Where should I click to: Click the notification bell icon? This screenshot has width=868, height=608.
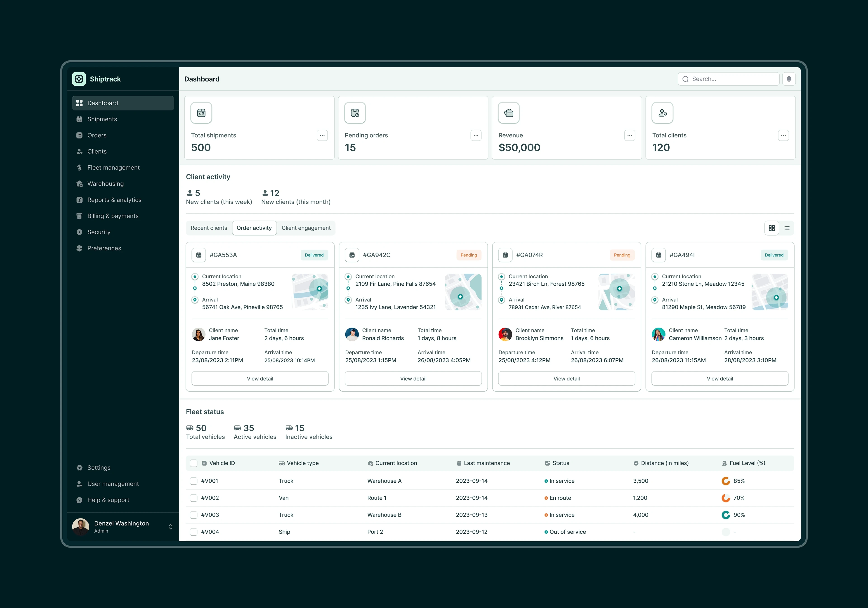coord(789,79)
